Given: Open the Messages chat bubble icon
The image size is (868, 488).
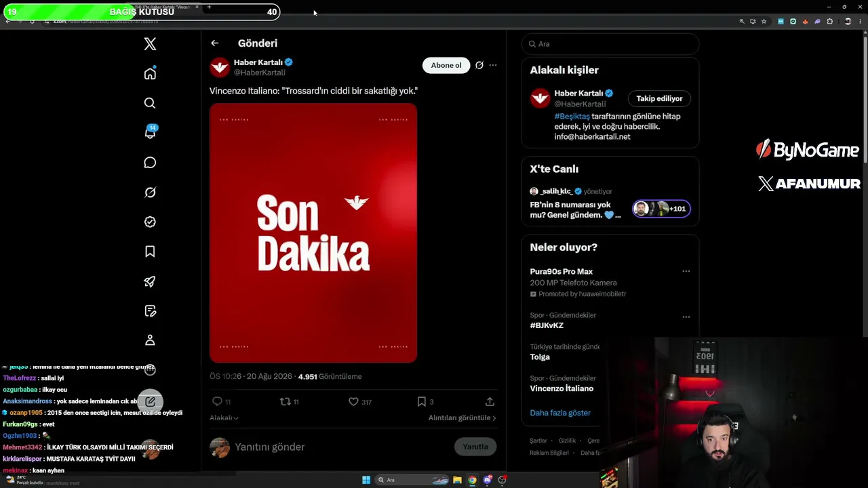Looking at the screenshot, I should click(150, 163).
